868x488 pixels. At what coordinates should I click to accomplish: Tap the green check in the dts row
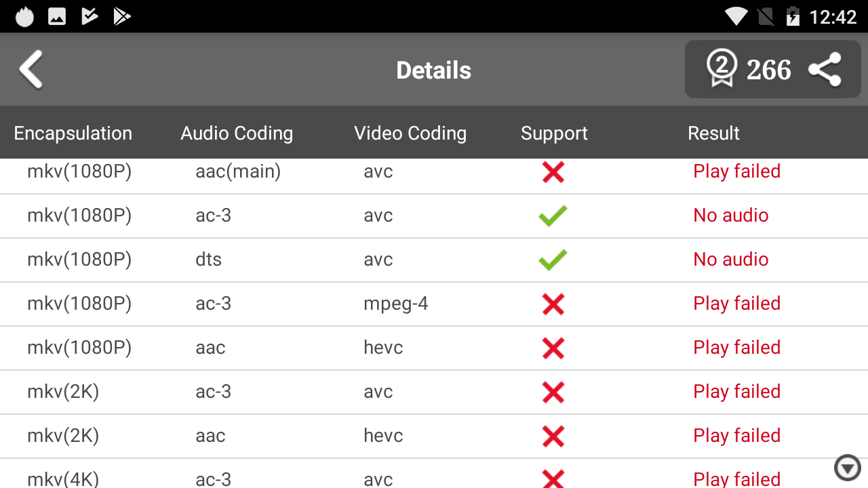coord(553,260)
